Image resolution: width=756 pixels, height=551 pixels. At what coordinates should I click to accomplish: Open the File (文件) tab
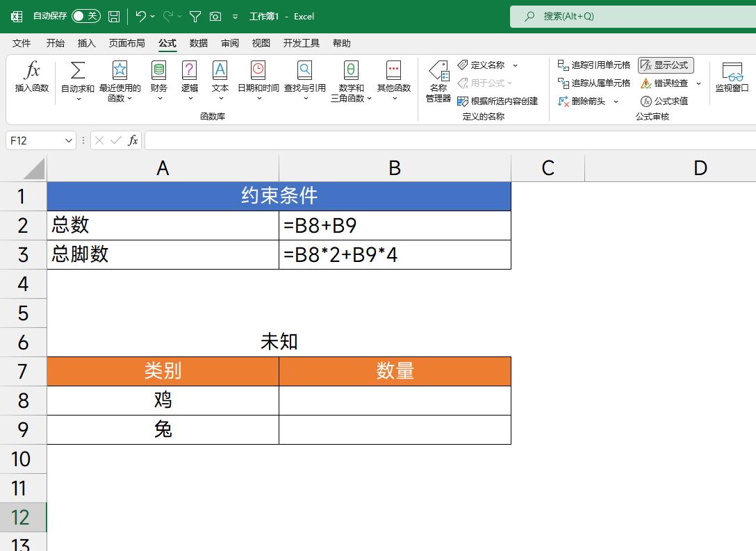click(x=22, y=43)
